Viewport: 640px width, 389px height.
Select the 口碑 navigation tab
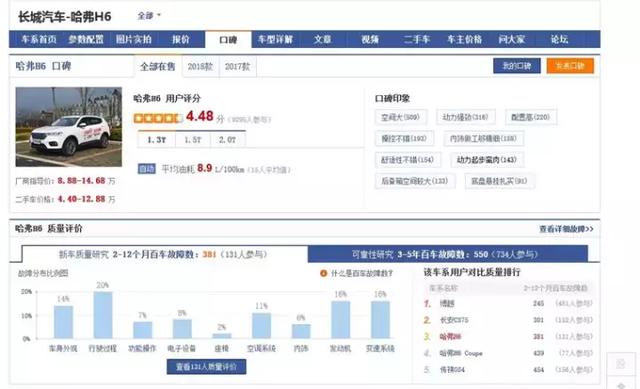228,40
